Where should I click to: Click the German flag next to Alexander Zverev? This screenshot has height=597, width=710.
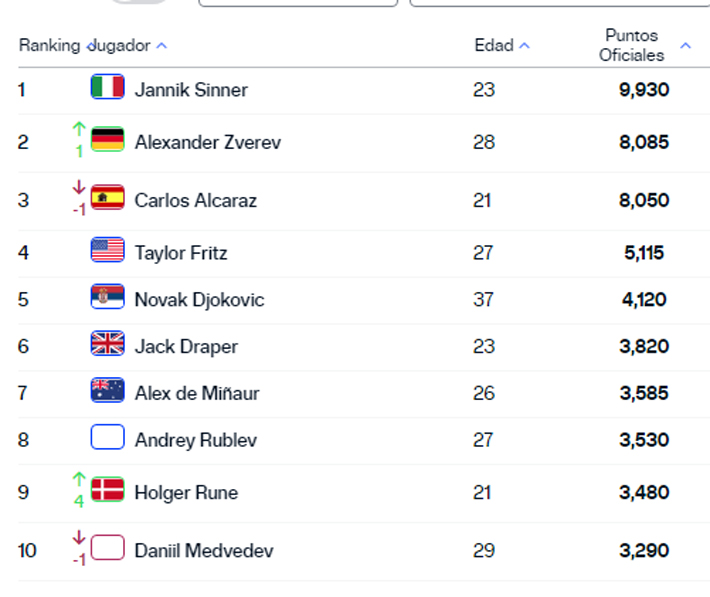pyautogui.click(x=107, y=139)
